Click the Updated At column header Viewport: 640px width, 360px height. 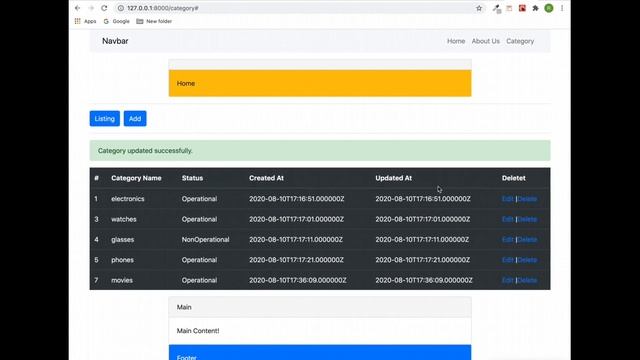coord(393,178)
